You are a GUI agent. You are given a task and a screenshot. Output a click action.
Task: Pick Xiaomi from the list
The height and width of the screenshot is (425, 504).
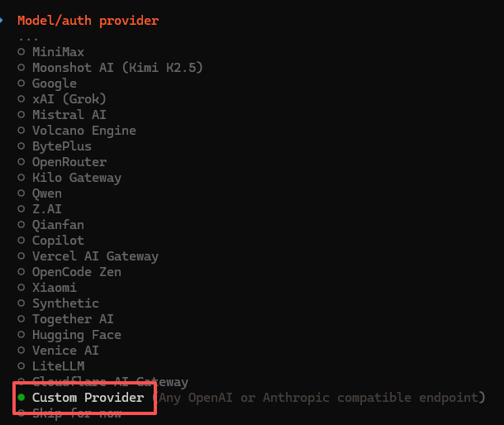click(54, 288)
